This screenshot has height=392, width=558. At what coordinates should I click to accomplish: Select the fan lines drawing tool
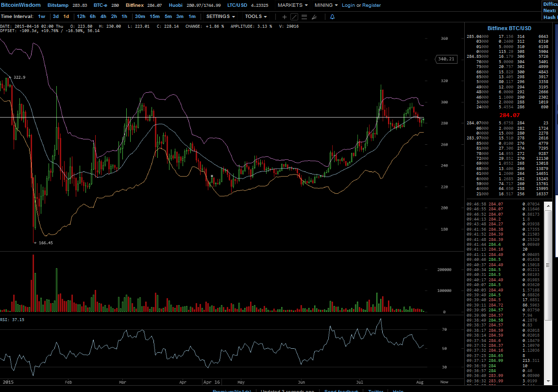(x=314, y=17)
